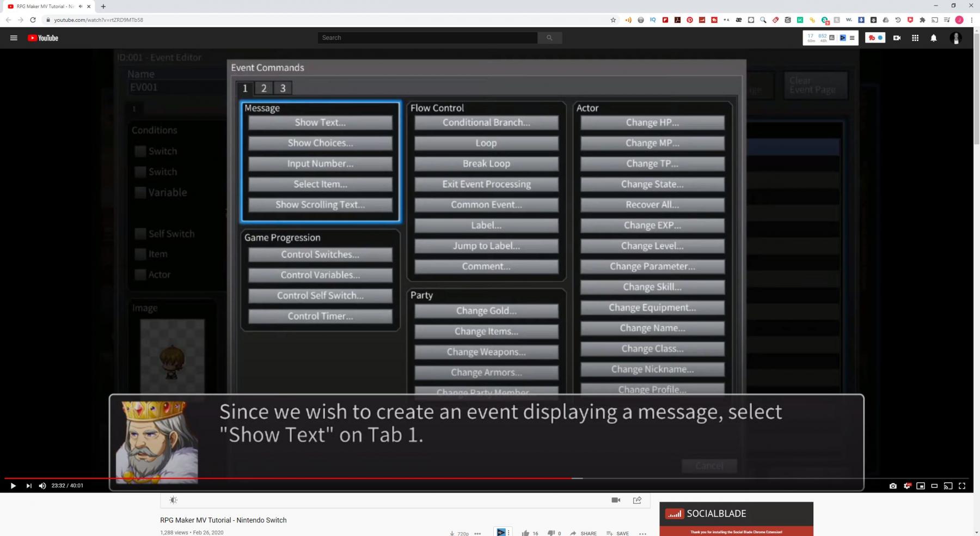Tick the Item condition checkbox

(140, 254)
